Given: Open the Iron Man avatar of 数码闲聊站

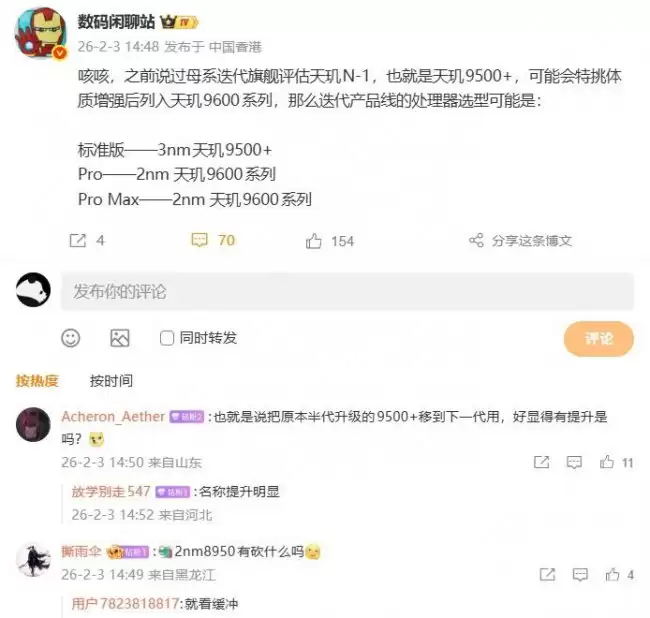Looking at the screenshot, I should [x=40, y=34].
